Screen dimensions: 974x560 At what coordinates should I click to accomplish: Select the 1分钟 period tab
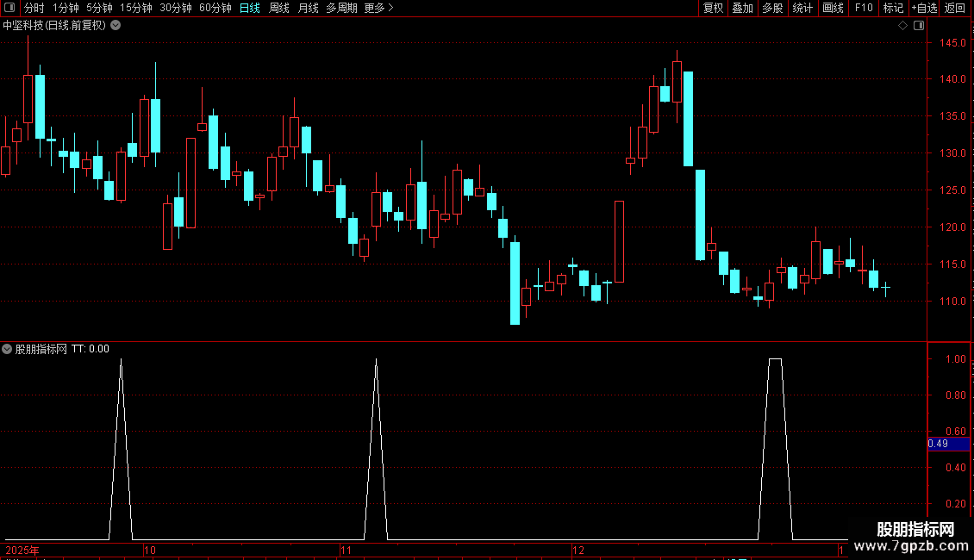click(66, 8)
